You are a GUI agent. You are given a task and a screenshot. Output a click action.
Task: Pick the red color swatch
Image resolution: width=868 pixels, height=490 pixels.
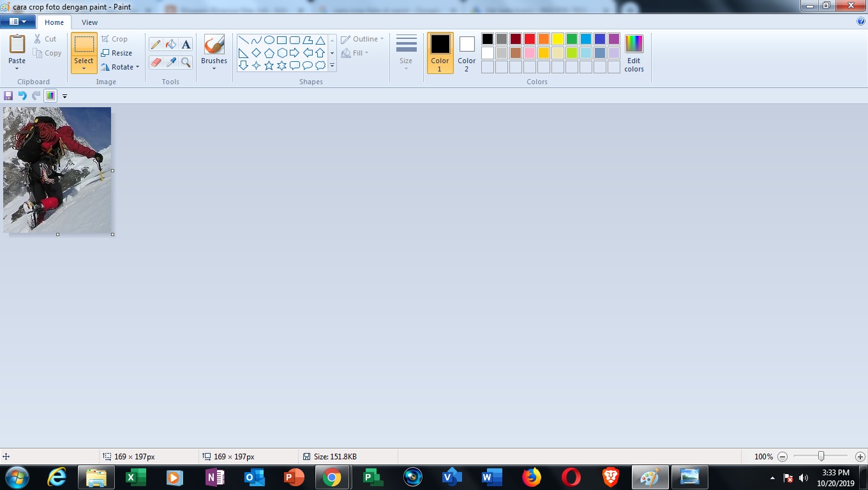[528, 39]
